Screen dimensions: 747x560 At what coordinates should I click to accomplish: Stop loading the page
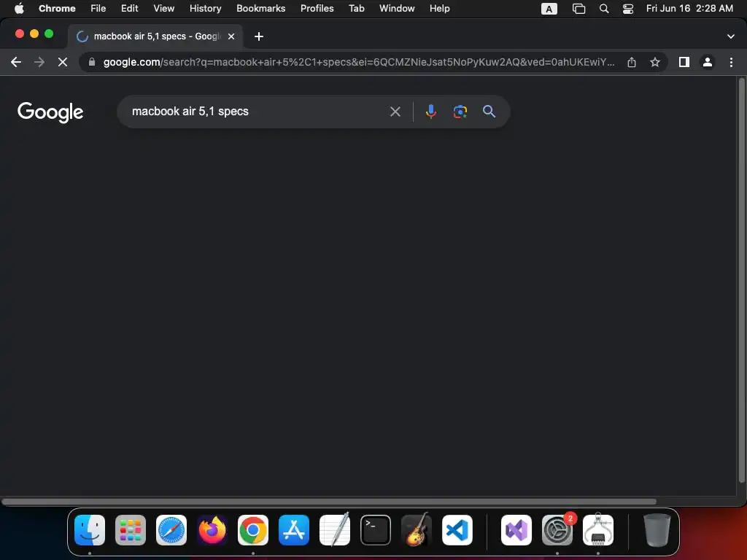pyautogui.click(x=63, y=62)
